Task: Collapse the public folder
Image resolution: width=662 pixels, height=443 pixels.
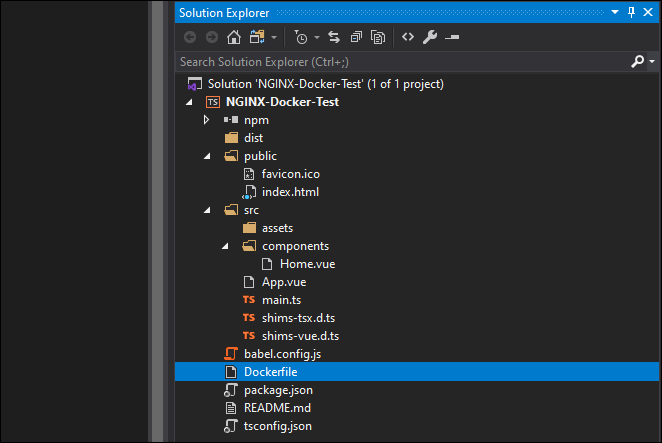Action: pos(207,156)
